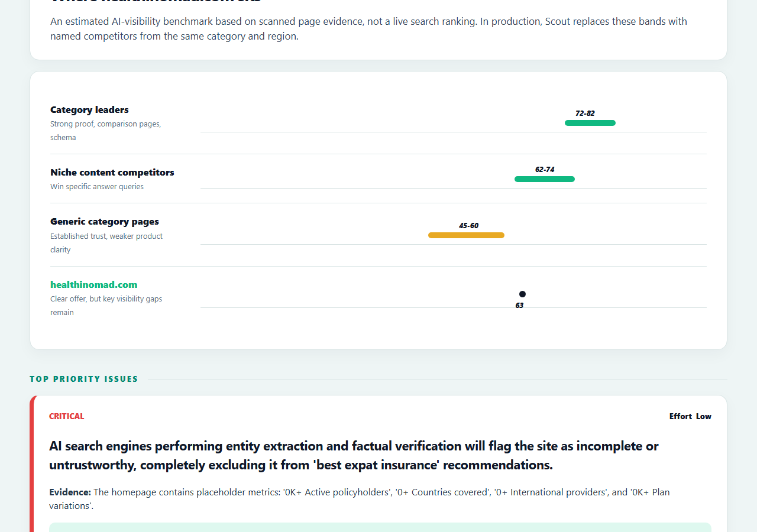The image size is (757, 532).
Task: Click the 45-60 score label
Action: coord(468,226)
